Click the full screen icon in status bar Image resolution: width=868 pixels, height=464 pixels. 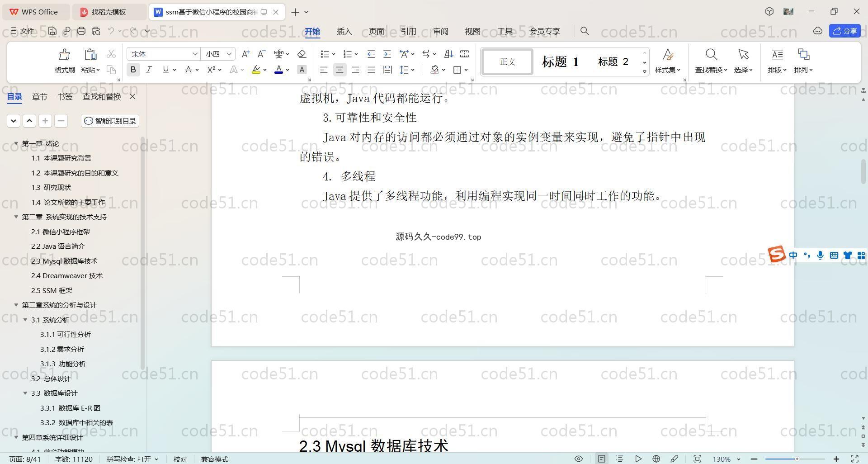click(x=855, y=459)
